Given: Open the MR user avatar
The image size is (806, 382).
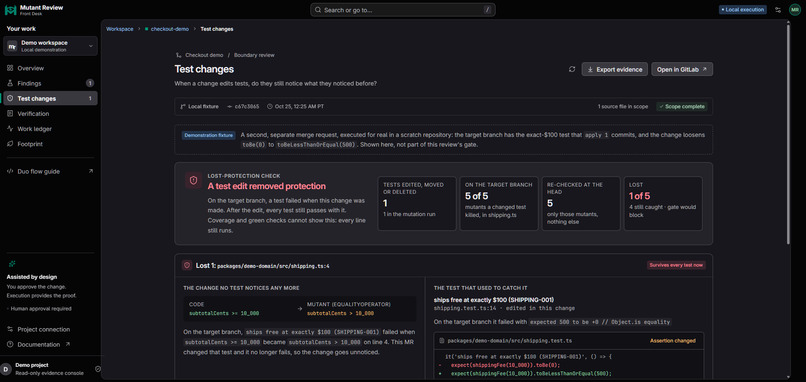Looking at the screenshot, I should 795,10.
